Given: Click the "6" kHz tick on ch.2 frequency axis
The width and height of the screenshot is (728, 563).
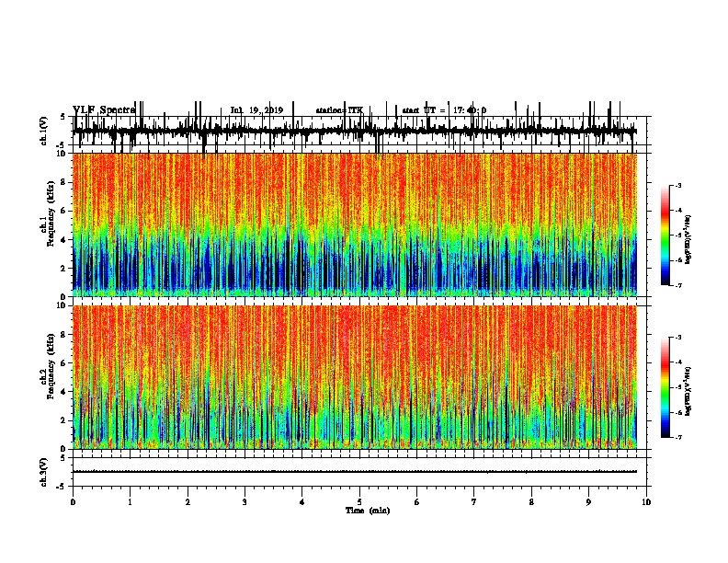Looking at the screenshot, I should coord(63,363).
